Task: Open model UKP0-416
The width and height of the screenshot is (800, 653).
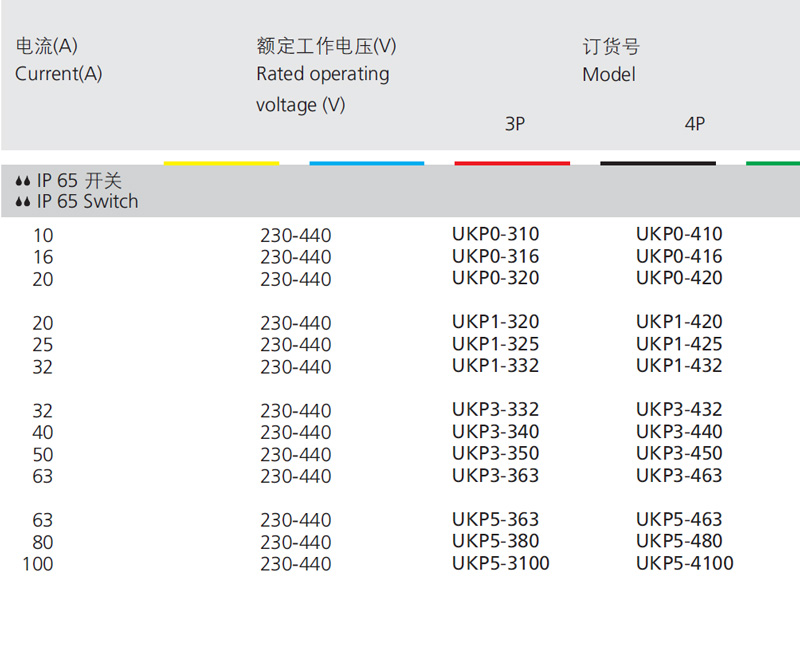Action: pyautogui.click(x=679, y=257)
